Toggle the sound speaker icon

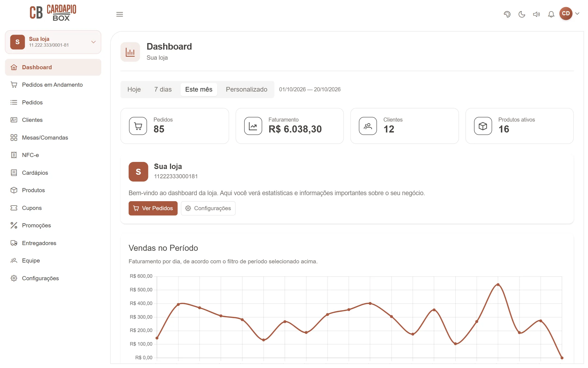click(x=536, y=14)
